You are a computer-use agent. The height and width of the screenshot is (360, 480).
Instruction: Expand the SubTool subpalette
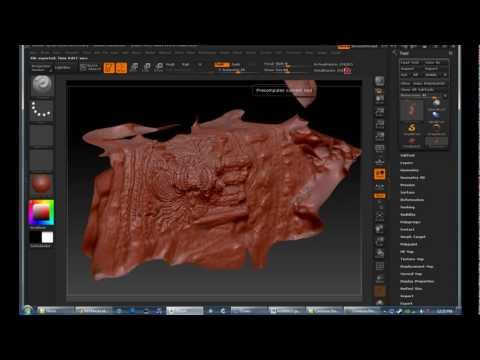(x=407, y=156)
